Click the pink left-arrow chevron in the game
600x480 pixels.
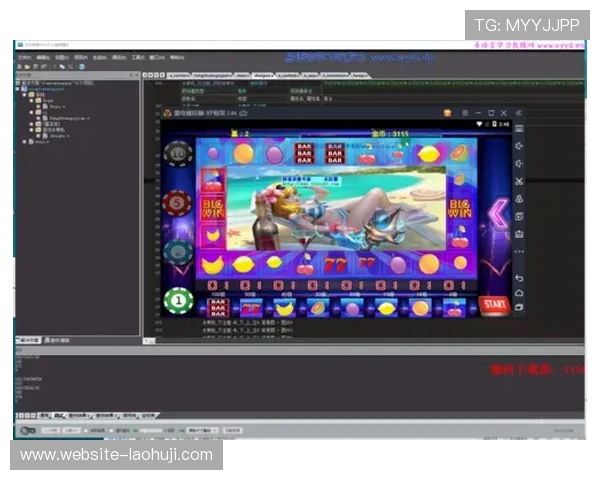click(x=497, y=211)
